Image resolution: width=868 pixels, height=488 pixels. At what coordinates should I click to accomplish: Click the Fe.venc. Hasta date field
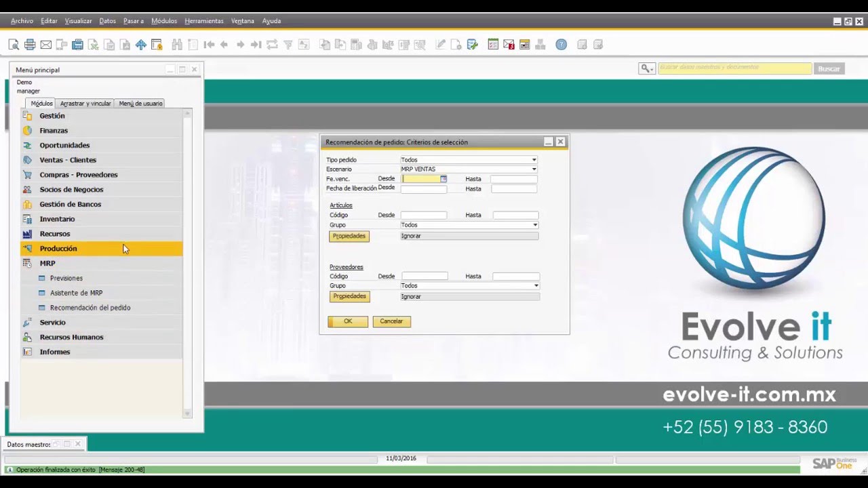point(514,179)
